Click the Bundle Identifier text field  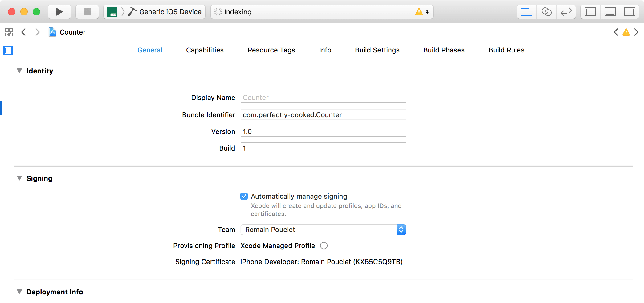(323, 115)
